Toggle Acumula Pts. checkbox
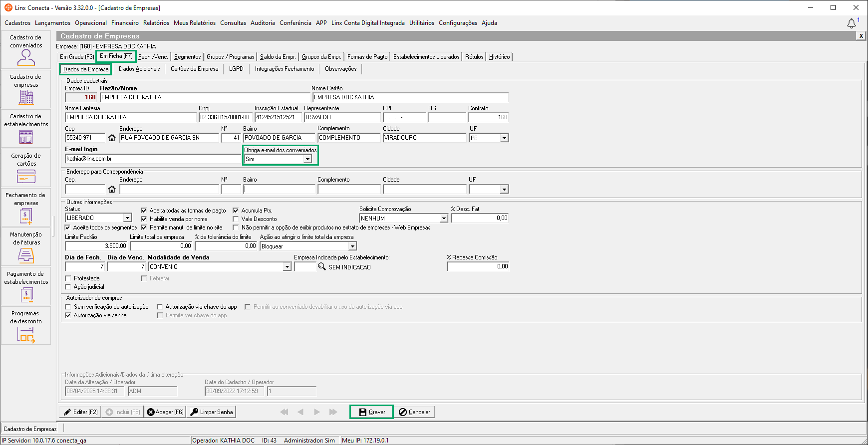Screen dimensions: 868x445 pyautogui.click(x=236, y=211)
